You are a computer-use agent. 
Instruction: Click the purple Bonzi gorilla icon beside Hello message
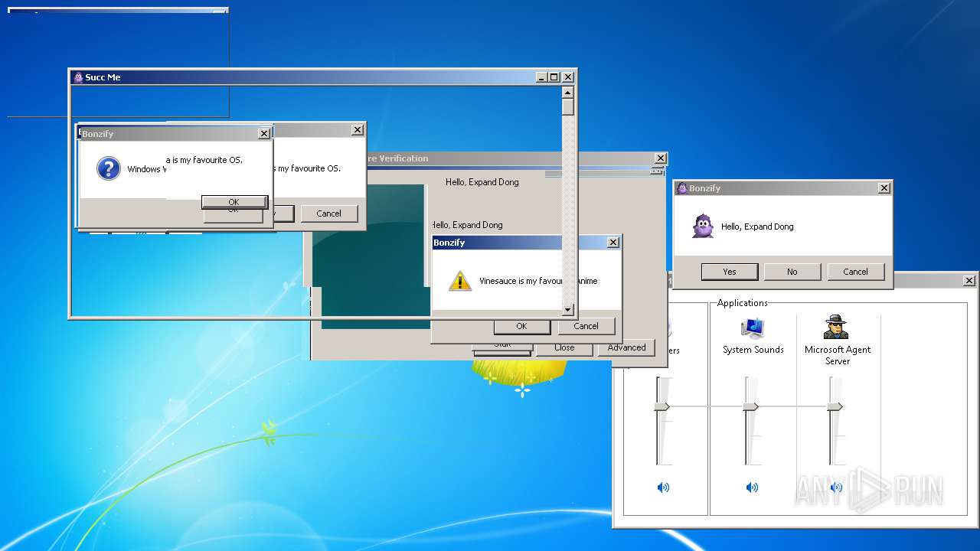[703, 226]
